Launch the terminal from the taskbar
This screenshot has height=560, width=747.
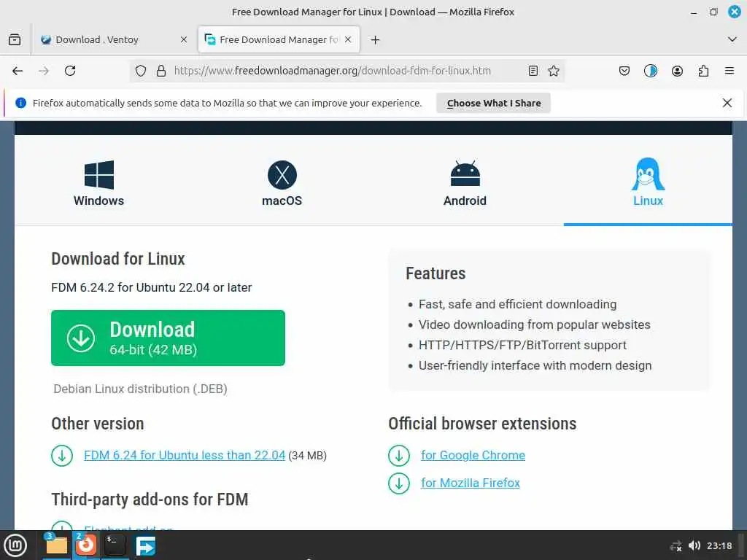[115, 545]
